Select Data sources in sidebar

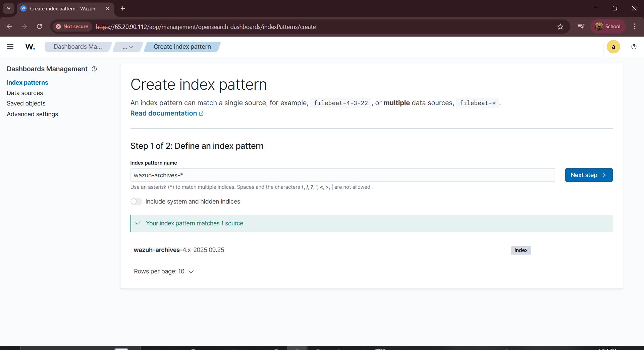click(x=25, y=93)
